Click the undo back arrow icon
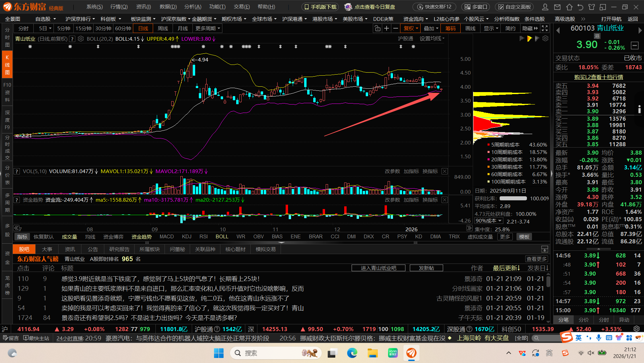644x363 pixels. (x=580, y=7)
